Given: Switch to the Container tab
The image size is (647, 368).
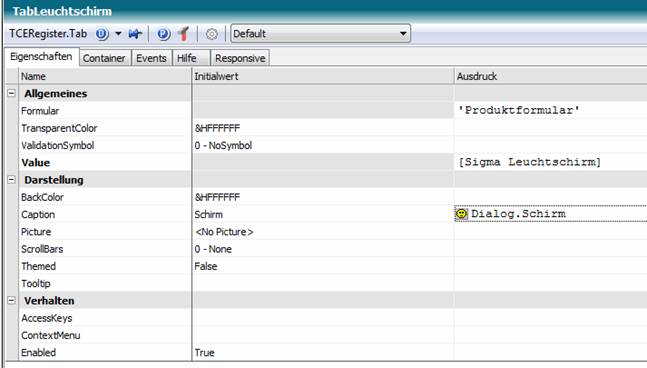Looking at the screenshot, I should point(104,58).
